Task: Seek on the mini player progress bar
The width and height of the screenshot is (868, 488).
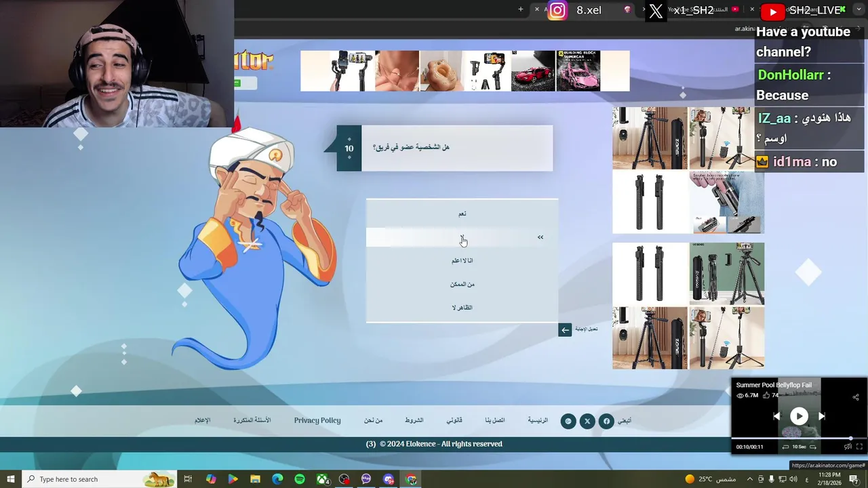Action: click(x=799, y=439)
